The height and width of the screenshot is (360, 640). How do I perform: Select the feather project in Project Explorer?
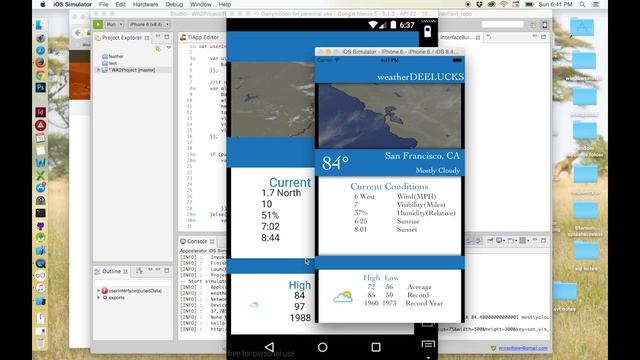pos(113,56)
